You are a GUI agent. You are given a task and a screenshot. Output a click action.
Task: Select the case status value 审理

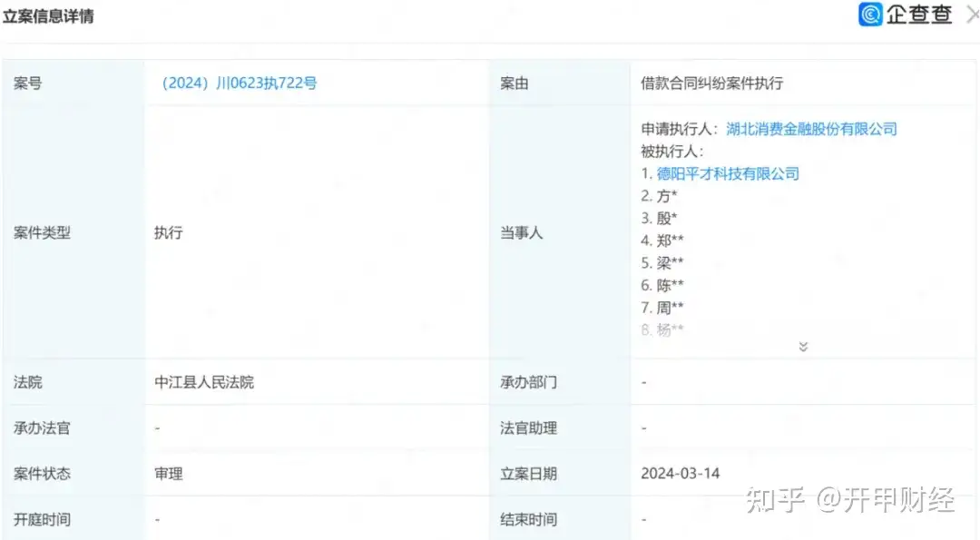(x=169, y=473)
